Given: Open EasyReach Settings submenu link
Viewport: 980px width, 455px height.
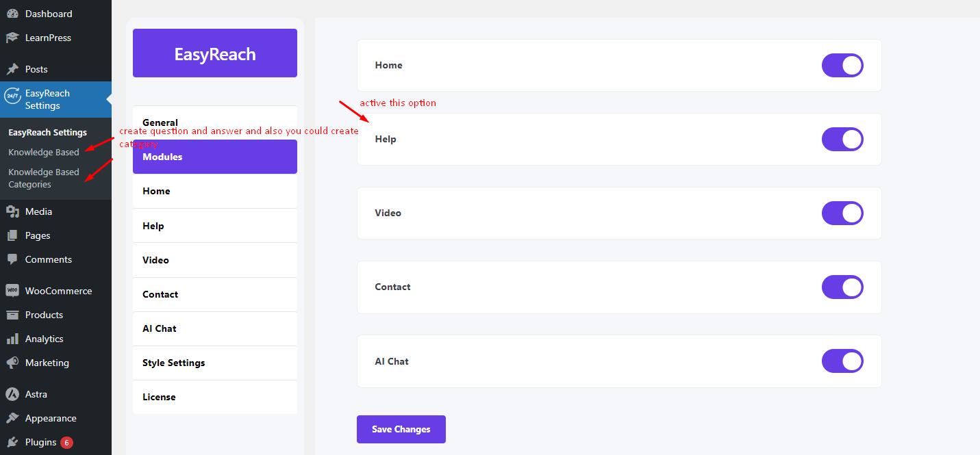Looking at the screenshot, I should point(47,132).
